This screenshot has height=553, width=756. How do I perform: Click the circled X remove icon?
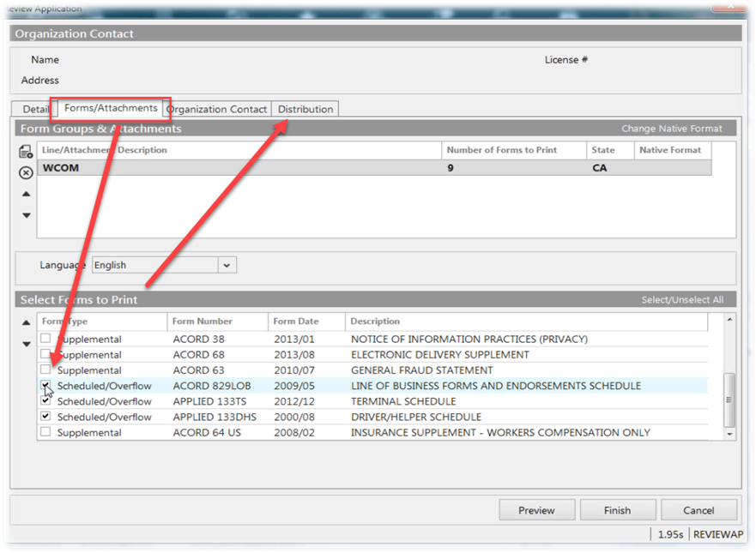(x=26, y=172)
